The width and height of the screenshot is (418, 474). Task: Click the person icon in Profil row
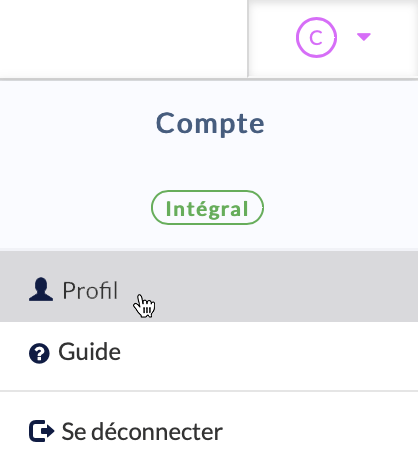(41, 289)
